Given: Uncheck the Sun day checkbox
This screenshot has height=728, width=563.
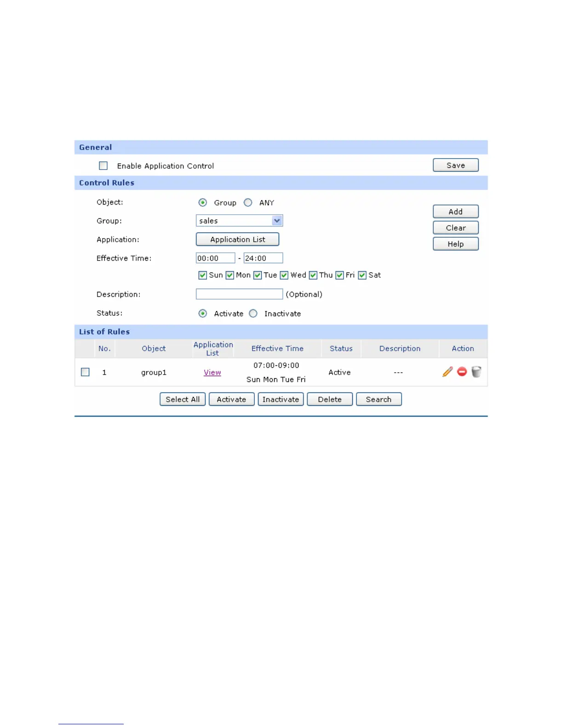Looking at the screenshot, I should (202, 275).
